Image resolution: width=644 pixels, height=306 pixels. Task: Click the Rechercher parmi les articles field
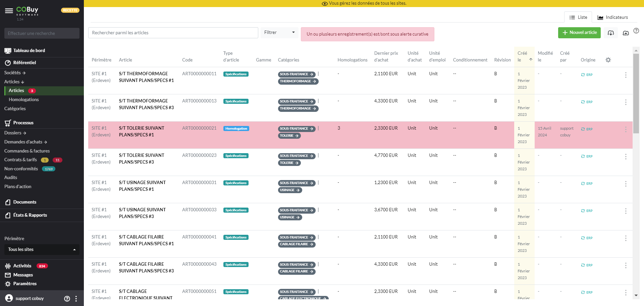pyautogui.click(x=173, y=33)
